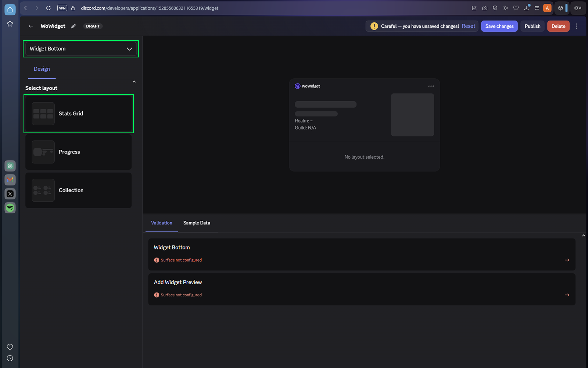Open the Flow send arrow icon
Image resolution: width=588 pixels, height=368 pixels.
(506, 8)
